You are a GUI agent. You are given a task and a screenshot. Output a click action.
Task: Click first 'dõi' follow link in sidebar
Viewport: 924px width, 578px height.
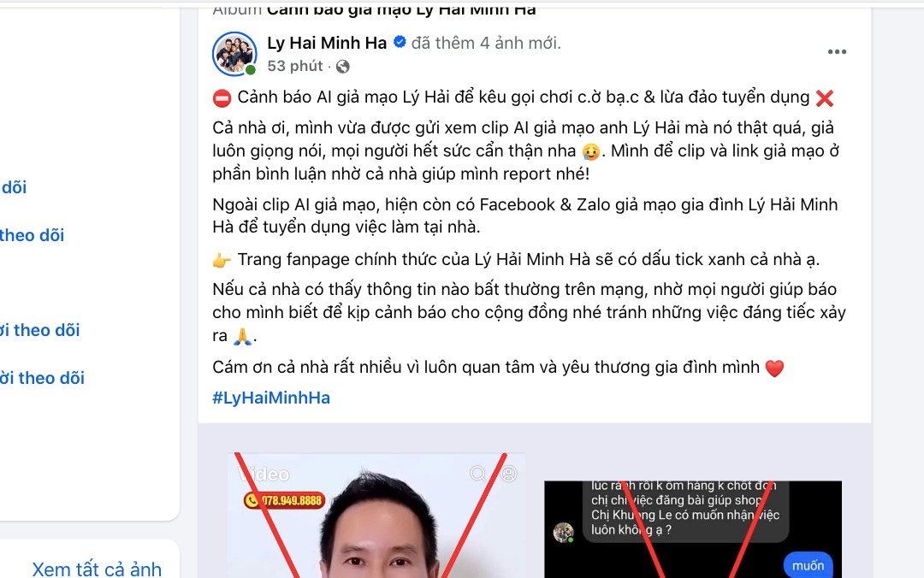14,187
